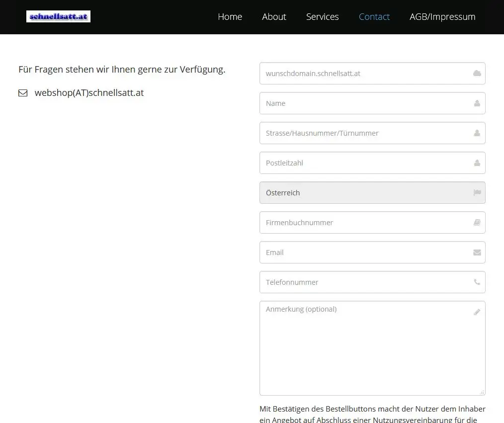Click the Österreich country field
Screen dimensions: 504x423
coord(372,193)
